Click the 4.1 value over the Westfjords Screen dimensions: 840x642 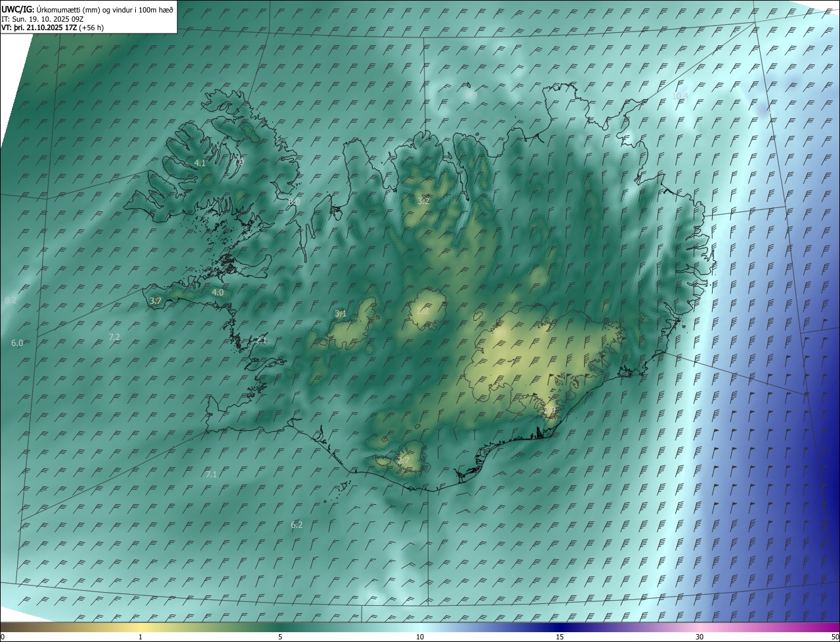coord(200,163)
